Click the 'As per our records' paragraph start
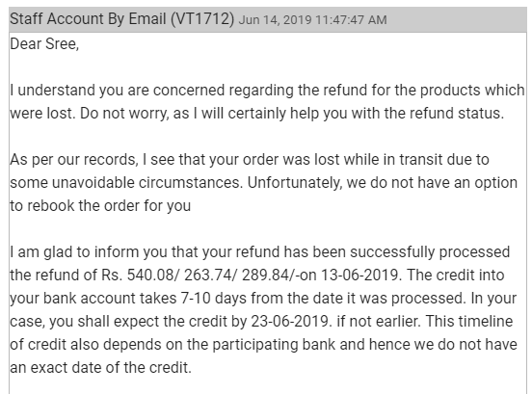Screen dimensions: 532x394 point(74,160)
